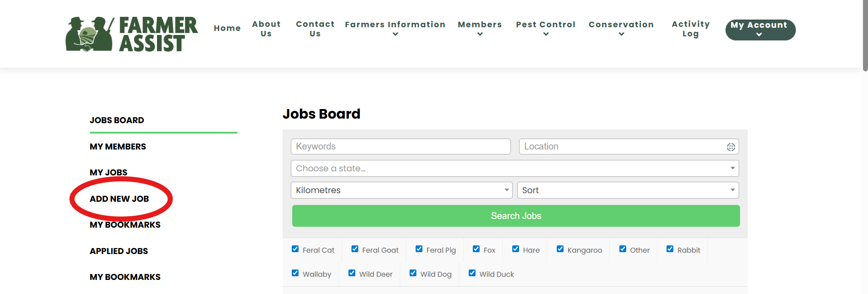This screenshot has height=294, width=868.
Task: Expand the Pest Control chevron
Action: [x=545, y=34]
